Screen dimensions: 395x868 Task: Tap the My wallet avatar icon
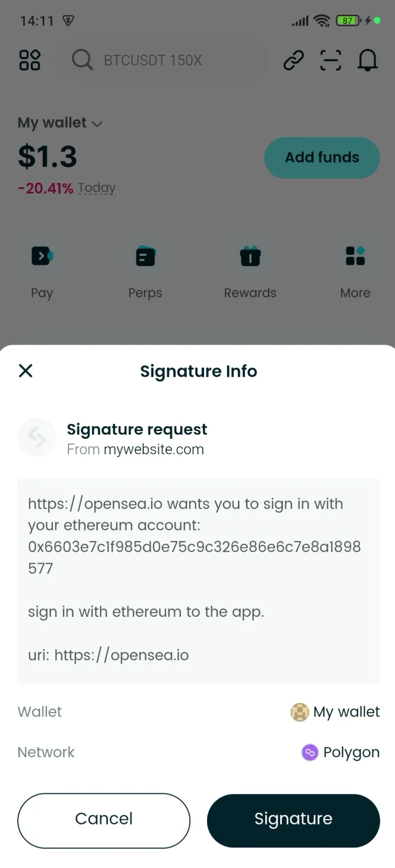click(x=300, y=712)
